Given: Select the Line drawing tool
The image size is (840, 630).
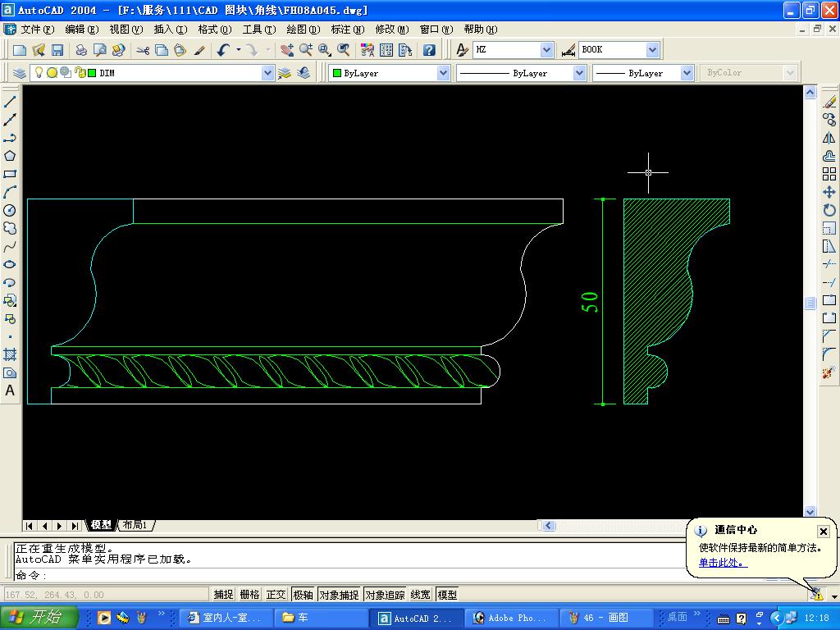Looking at the screenshot, I should pyautogui.click(x=10, y=102).
